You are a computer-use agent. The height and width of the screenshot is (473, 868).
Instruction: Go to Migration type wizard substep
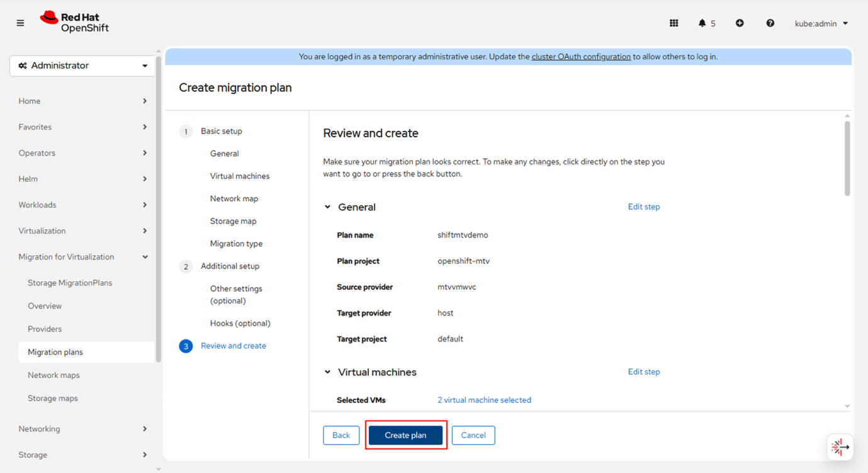tap(236, 244)
